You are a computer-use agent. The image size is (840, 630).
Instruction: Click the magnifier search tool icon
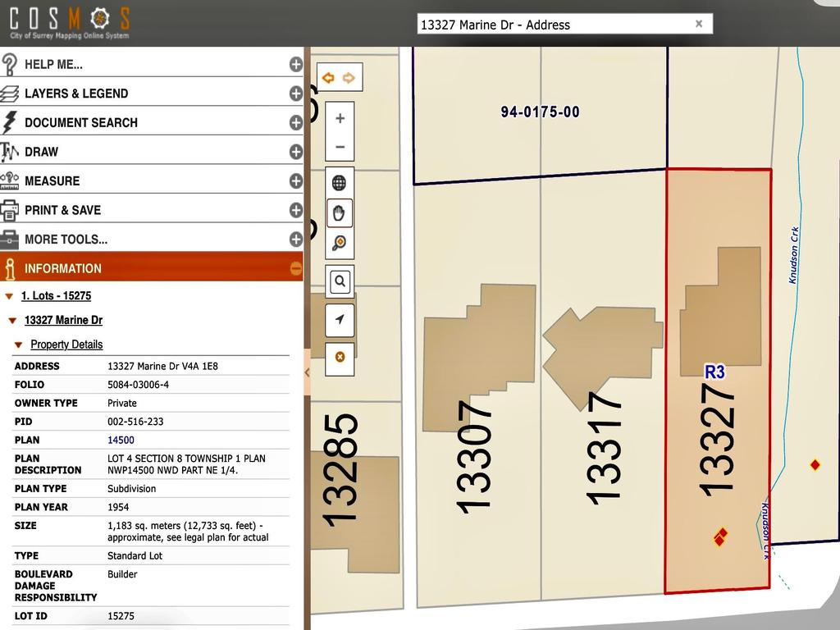pyautogui.click(x=340, y=281)
